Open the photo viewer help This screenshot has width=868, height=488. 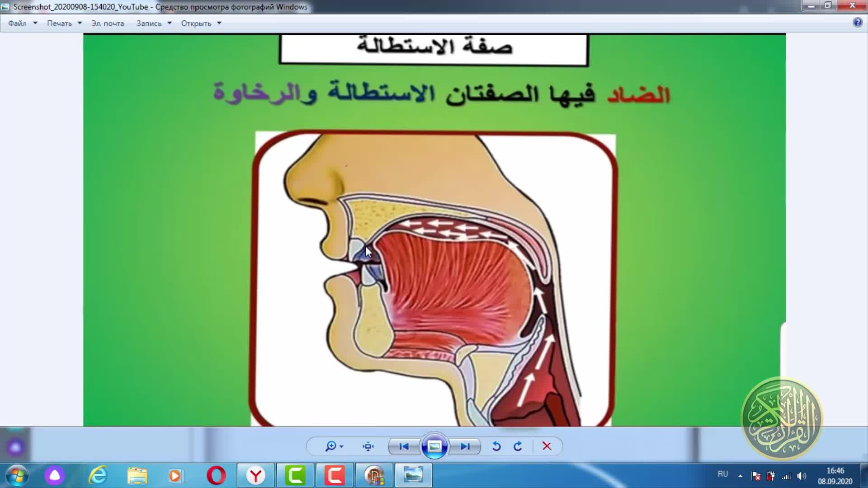coord(857,23)
